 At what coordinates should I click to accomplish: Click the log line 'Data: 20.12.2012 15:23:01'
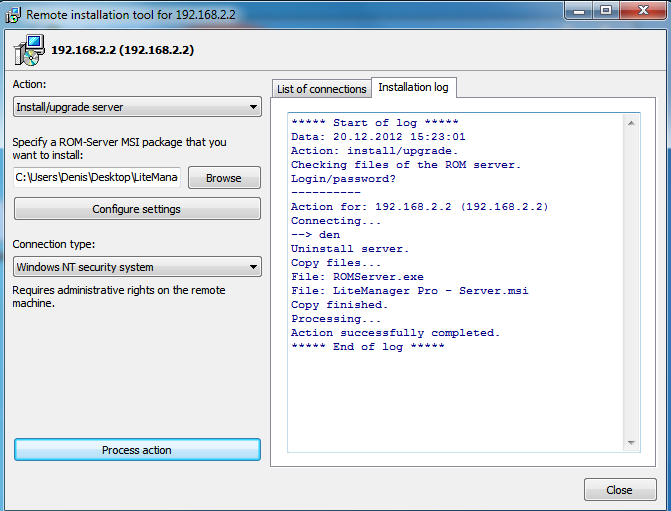(x=378, y=137)
